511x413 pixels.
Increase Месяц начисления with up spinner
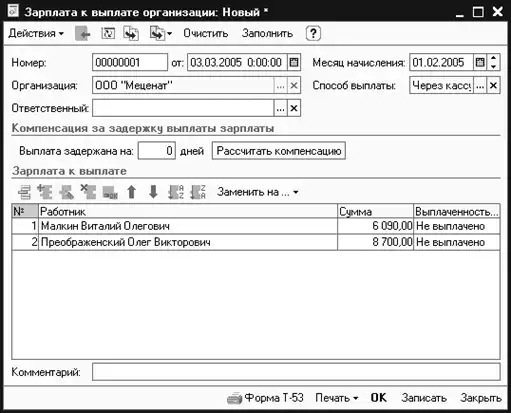493,58
